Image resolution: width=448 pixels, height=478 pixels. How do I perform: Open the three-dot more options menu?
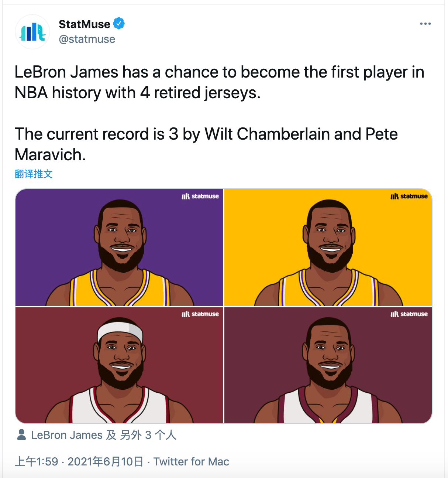(425, 24)
